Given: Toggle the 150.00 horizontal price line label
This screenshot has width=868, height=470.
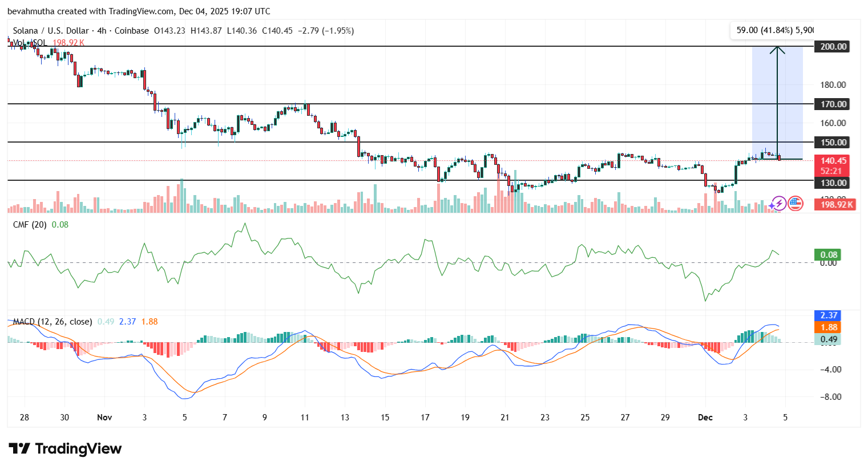Looking at the screenshot, I should (x=832, y=142).
